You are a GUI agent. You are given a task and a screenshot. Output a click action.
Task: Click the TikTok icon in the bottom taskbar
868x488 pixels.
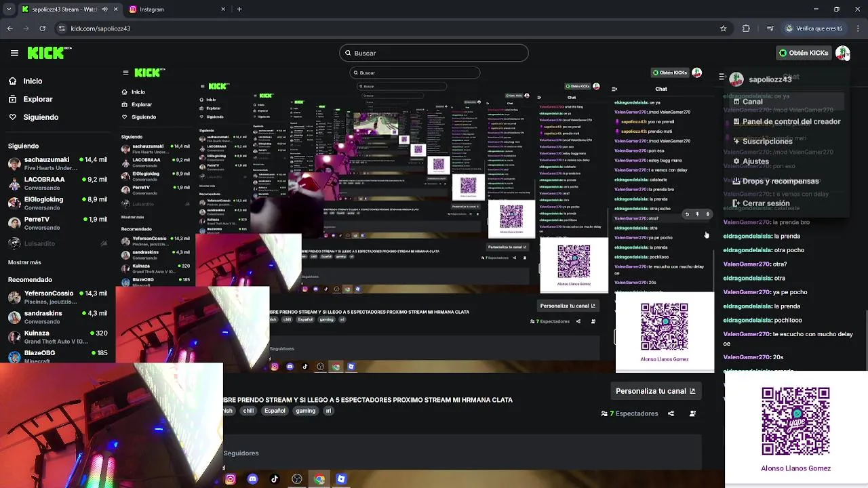[275, 479]
